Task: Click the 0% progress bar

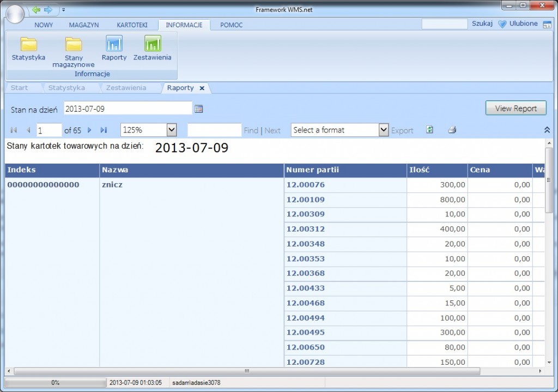Action: tap(56, 383)
